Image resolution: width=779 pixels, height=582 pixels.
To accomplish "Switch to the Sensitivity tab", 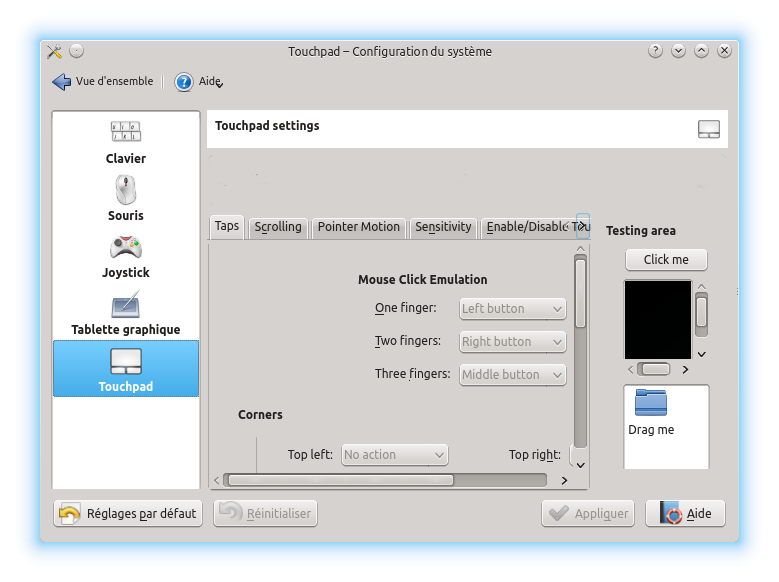I will pyautogui.click(x=443, y=227).
